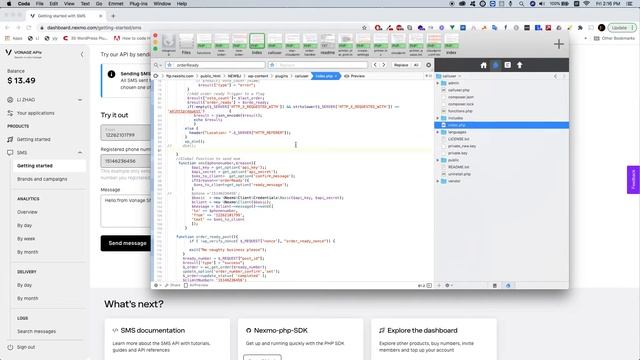Click the Preview item in path bar
The image size is (640, 360).
355,76
